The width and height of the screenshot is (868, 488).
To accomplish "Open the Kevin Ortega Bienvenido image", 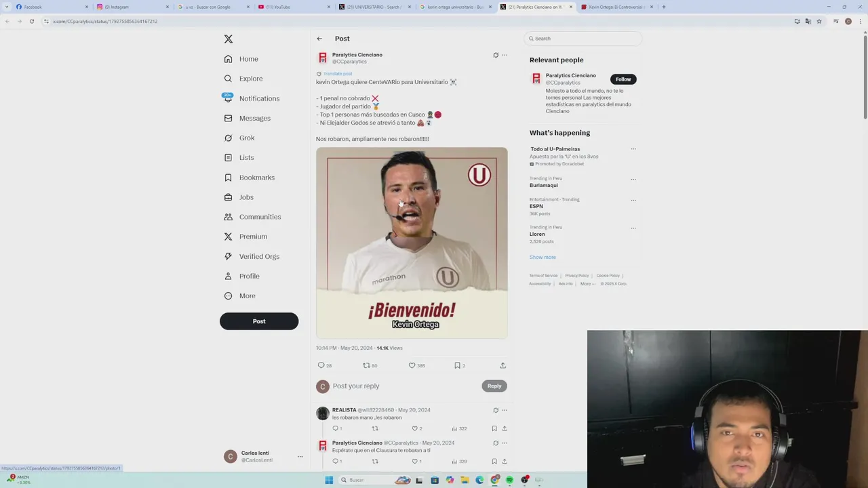I will pyautogui.click(x=412, y=243).
